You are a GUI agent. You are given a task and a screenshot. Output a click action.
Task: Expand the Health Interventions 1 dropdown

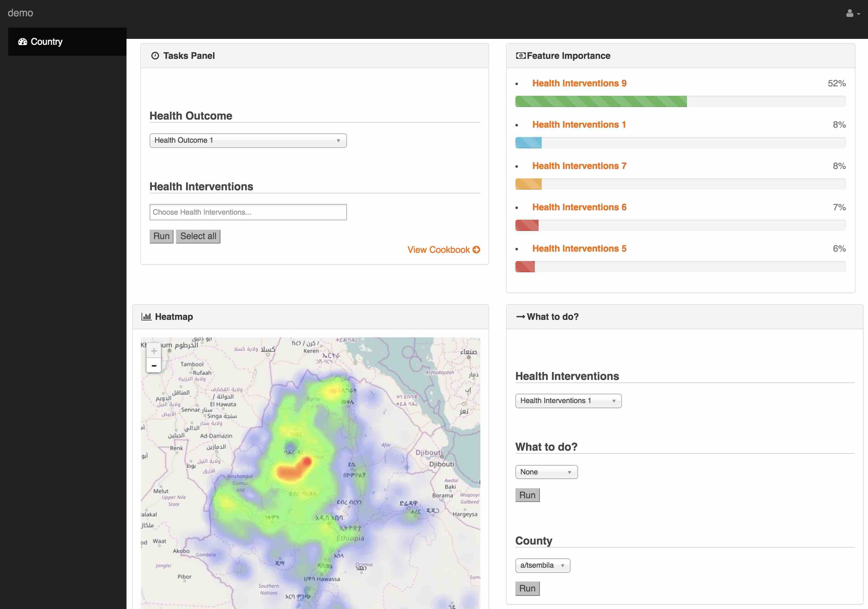pyautogui.click(x=568, y=401)
